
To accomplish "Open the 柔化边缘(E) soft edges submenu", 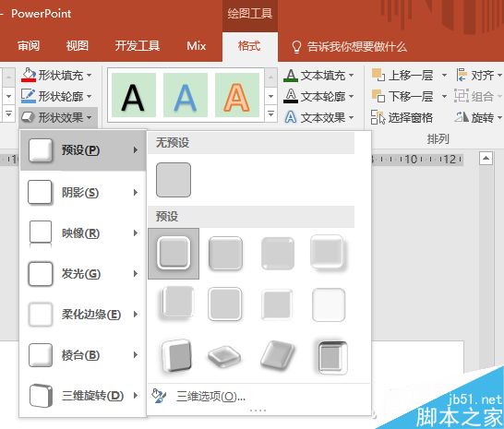I will pos(83,315).
